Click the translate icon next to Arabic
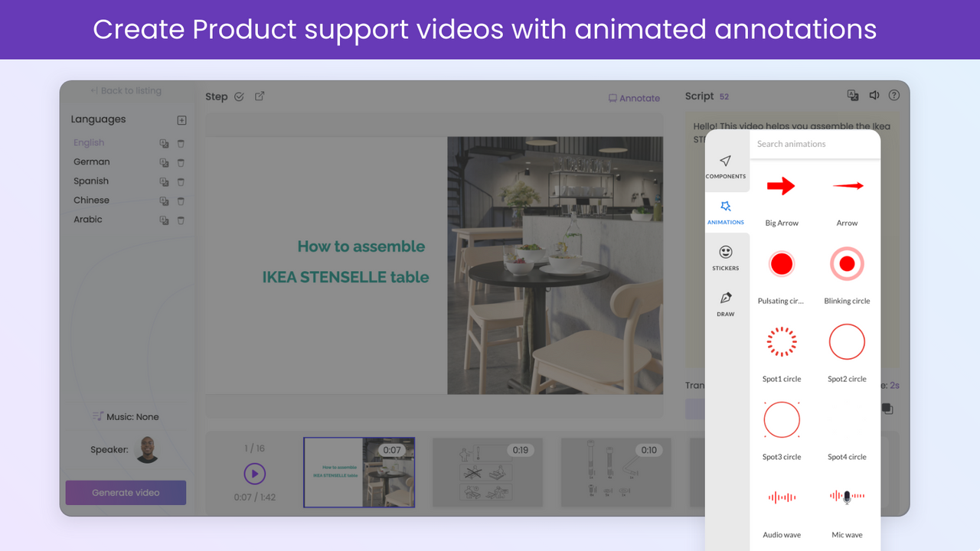The width and height of the screenshot is (980, 551). click(x=164, y=220)
